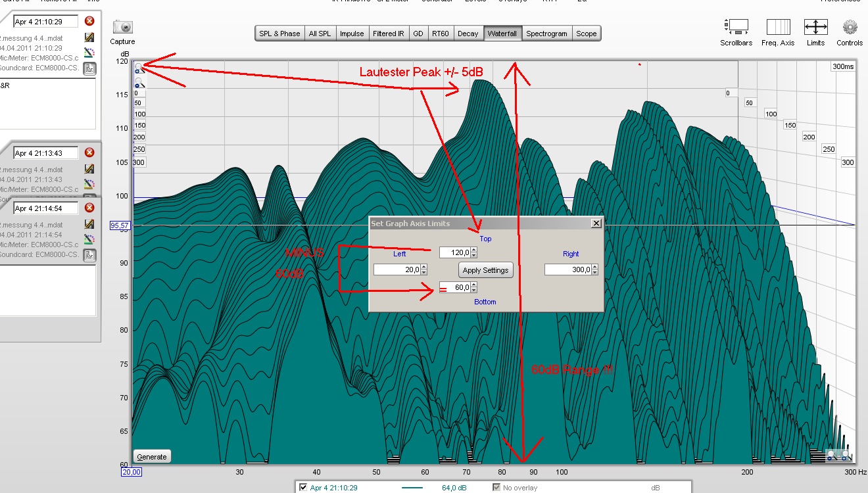Toggle notes panel icon for Apr 4 21:10:29

(x=89, y=68)
